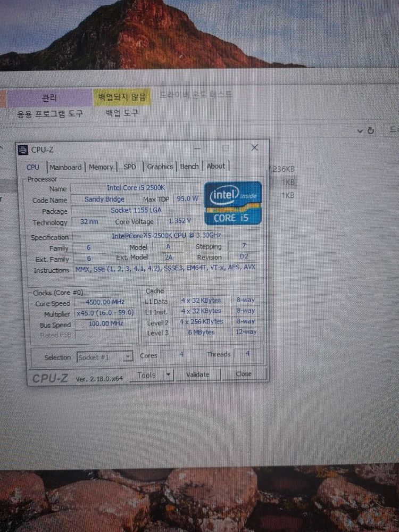The image size is (399, 532).
Task: Open the Socket #1 selection dropdown
Action: tap(104, 357)
